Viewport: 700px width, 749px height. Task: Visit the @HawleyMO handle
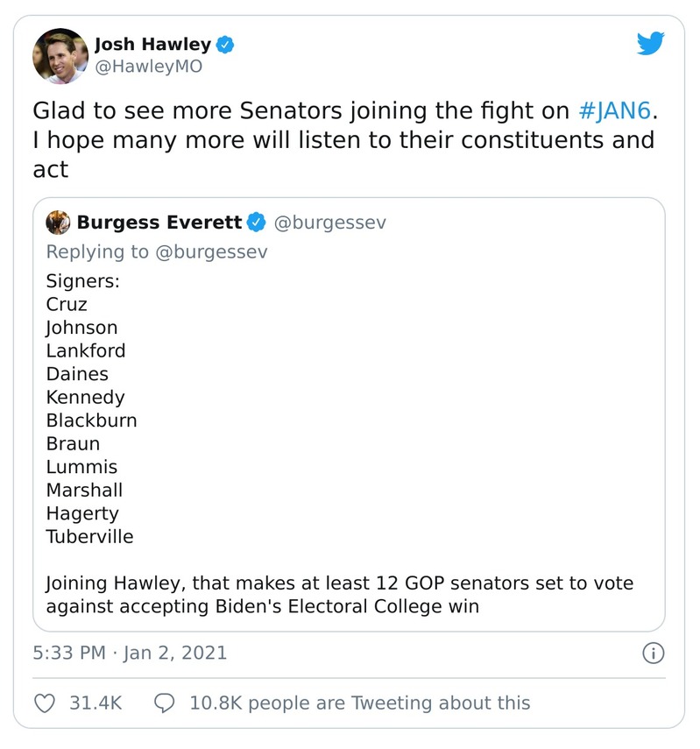(x=148, y=67)
